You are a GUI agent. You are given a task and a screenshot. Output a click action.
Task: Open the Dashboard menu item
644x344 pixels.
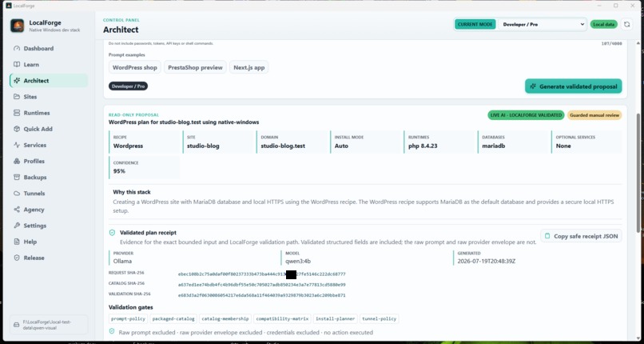coord(49,49)
